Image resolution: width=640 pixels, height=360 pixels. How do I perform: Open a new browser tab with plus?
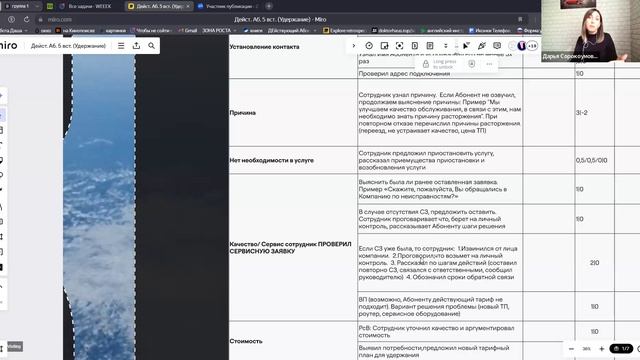(269, 6)
